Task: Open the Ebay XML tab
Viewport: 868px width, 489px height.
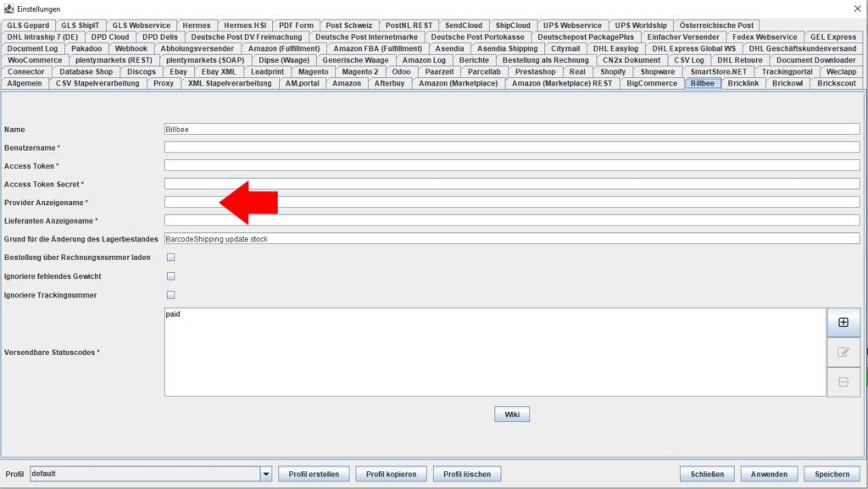Action: (x=219, y=71)
